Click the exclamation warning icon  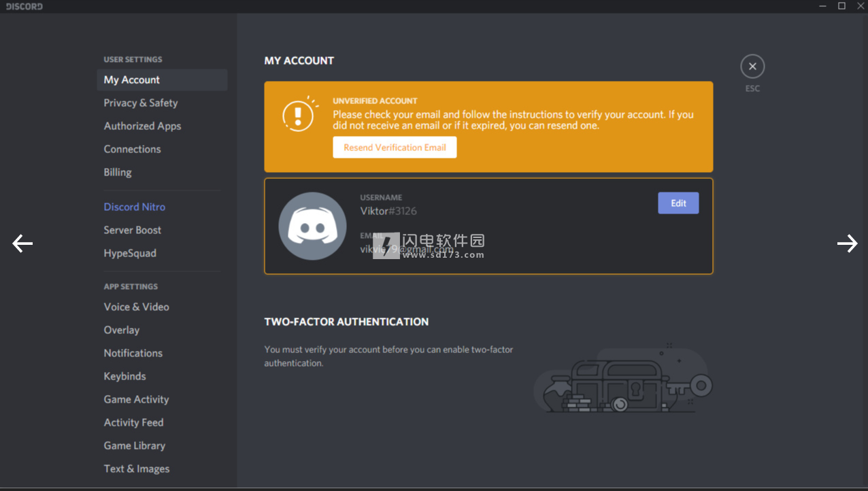pos(300,114)
